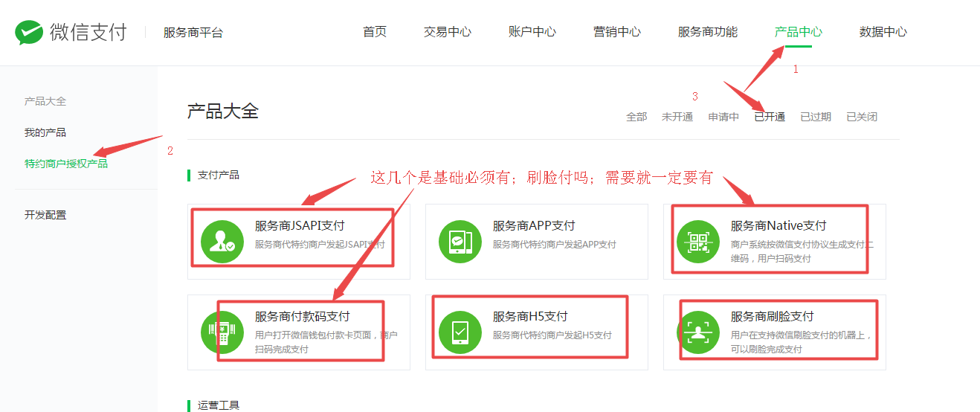Screen dimensions: 980x412
Task: Click the 支付产品 section heading
Action: tap(219, 175)
